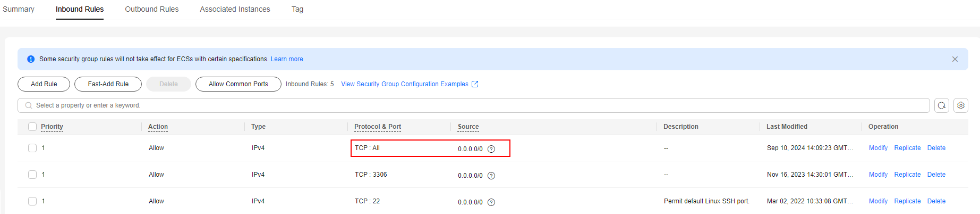Open table settings gear icon

tap(961, 105)
